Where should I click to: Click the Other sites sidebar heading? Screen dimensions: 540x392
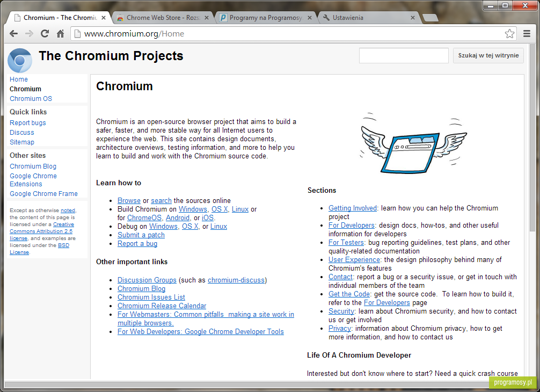point(27,155)
